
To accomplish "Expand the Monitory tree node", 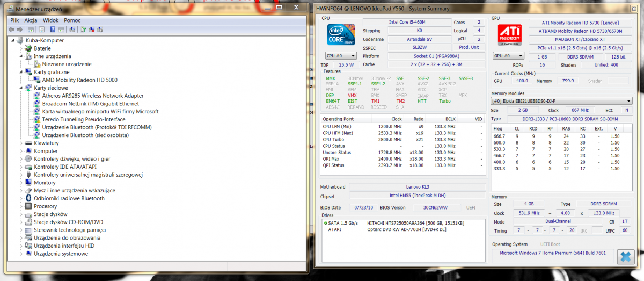I will (21, 183).
